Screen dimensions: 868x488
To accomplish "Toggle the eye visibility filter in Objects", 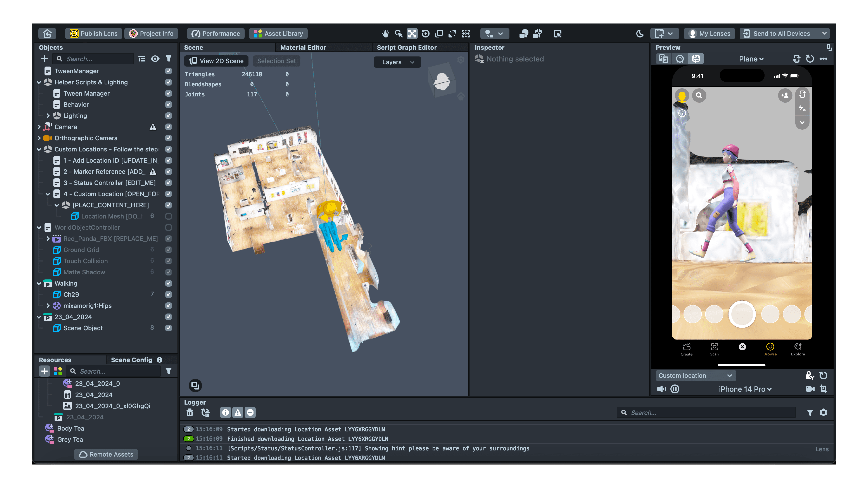I will 155,59.
